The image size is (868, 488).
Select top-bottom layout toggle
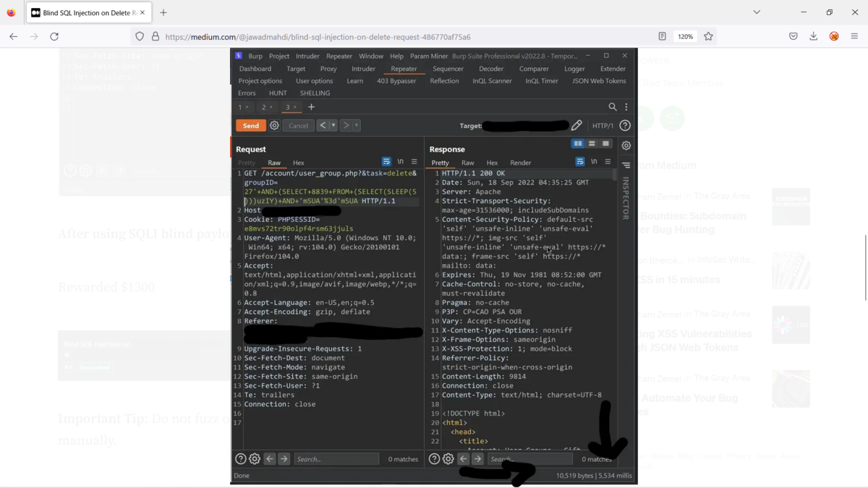[x=592, y=144]
